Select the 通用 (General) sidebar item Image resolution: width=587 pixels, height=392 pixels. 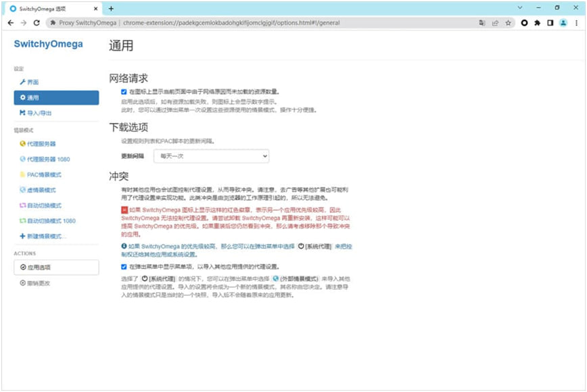(x=56, y=97)
